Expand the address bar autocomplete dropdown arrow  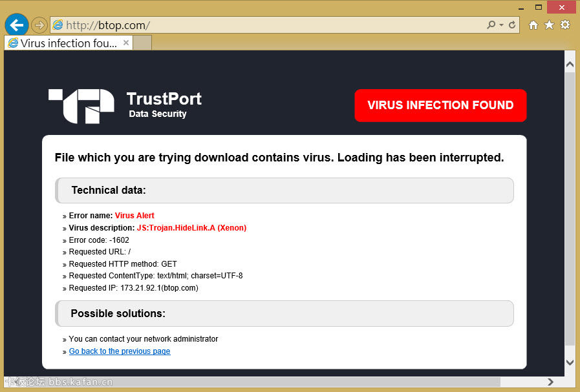502,25
